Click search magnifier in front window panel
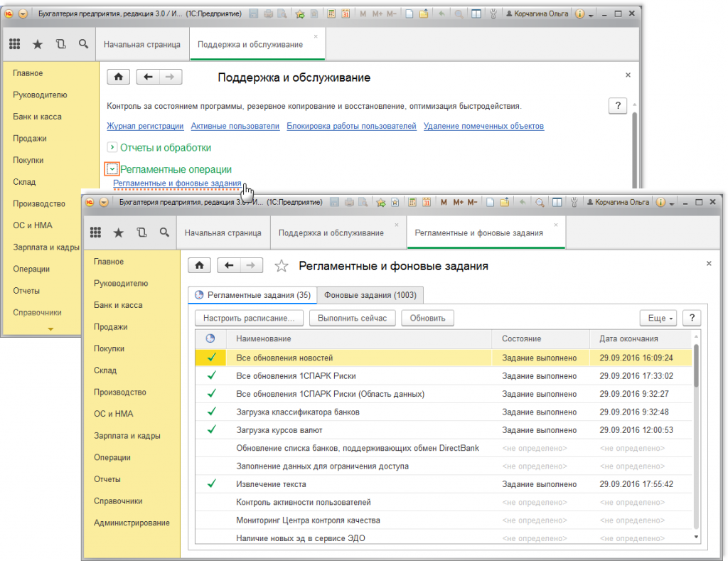This screenshot has height=561, width=728. (x=164, y=233)
